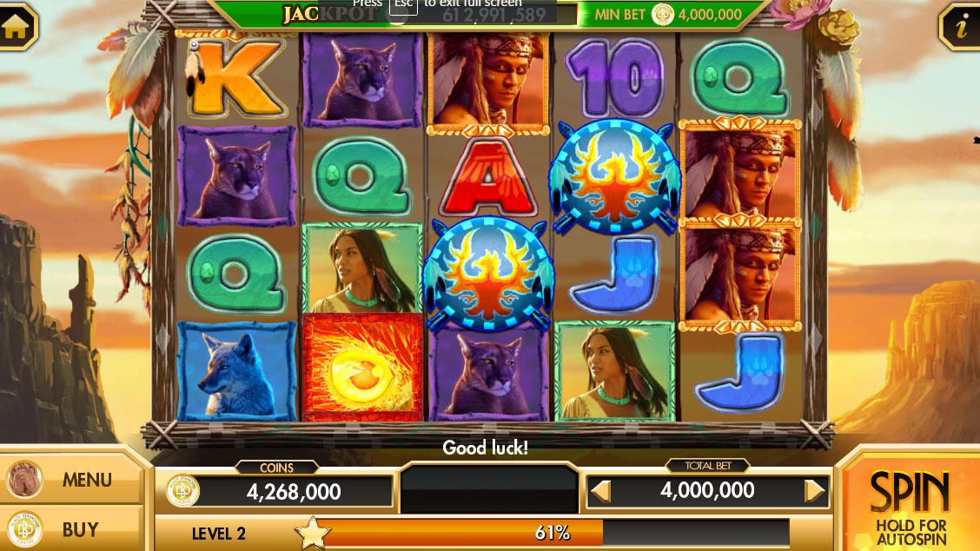Open the Menu button
The width and height of the screenshot is (980, 551).
coord(70,480)
